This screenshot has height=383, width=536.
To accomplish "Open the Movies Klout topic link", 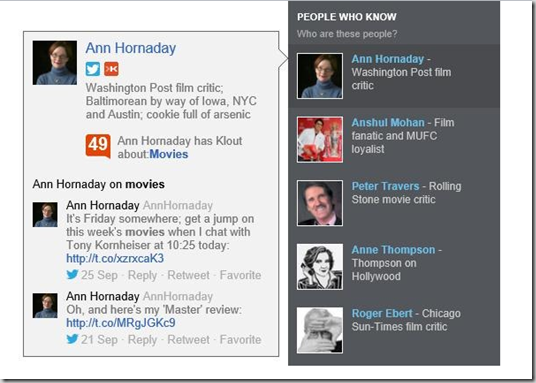I will pyautogui.click(x=169, y=154).
